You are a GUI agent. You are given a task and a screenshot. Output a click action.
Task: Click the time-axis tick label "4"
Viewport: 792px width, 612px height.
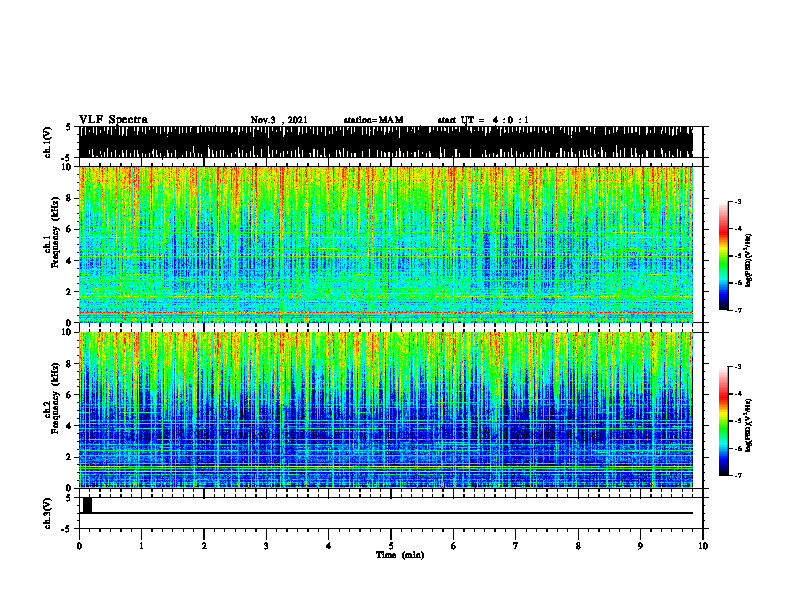pyautogui.click(x=329, y=546)
